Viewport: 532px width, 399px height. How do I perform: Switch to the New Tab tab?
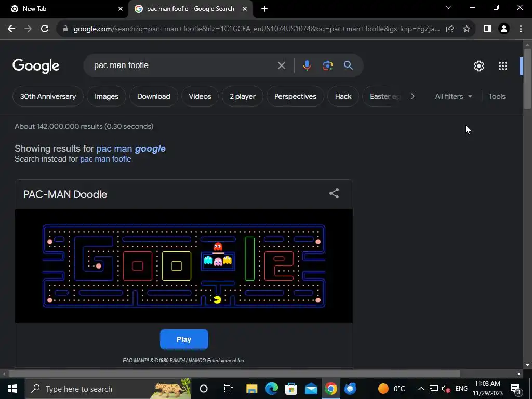coord(63,9)
